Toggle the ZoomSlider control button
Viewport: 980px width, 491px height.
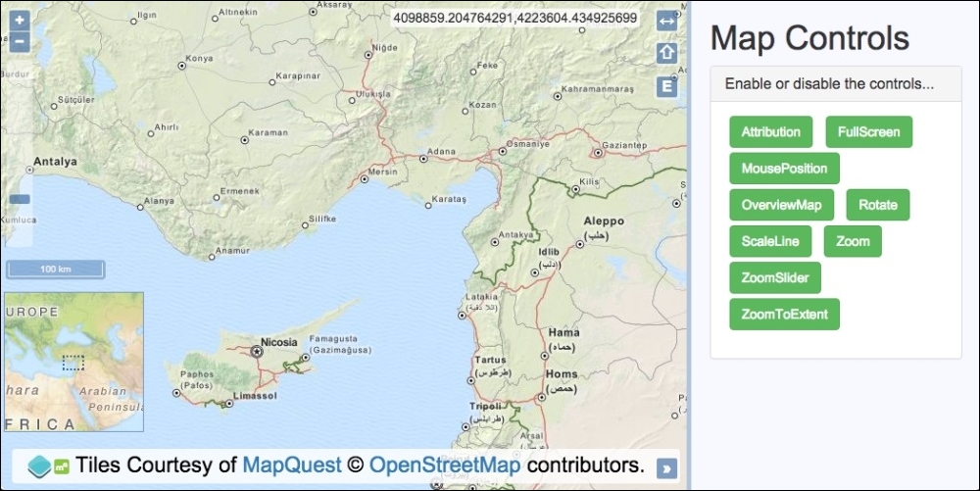point(775,278)
